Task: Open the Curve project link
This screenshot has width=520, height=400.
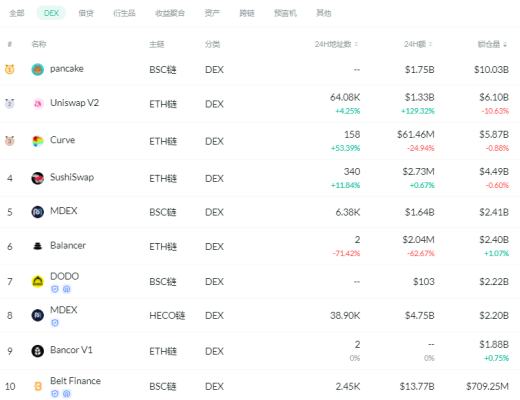Action: 62,140
